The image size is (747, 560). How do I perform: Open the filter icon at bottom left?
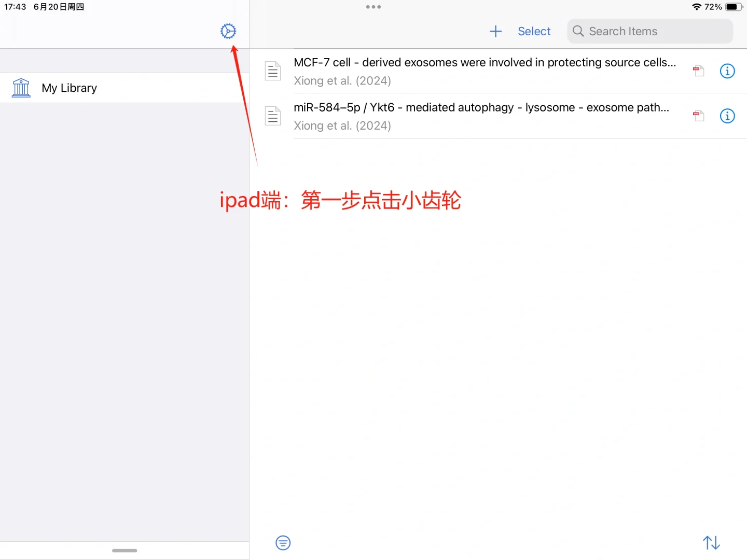point(283,542)
